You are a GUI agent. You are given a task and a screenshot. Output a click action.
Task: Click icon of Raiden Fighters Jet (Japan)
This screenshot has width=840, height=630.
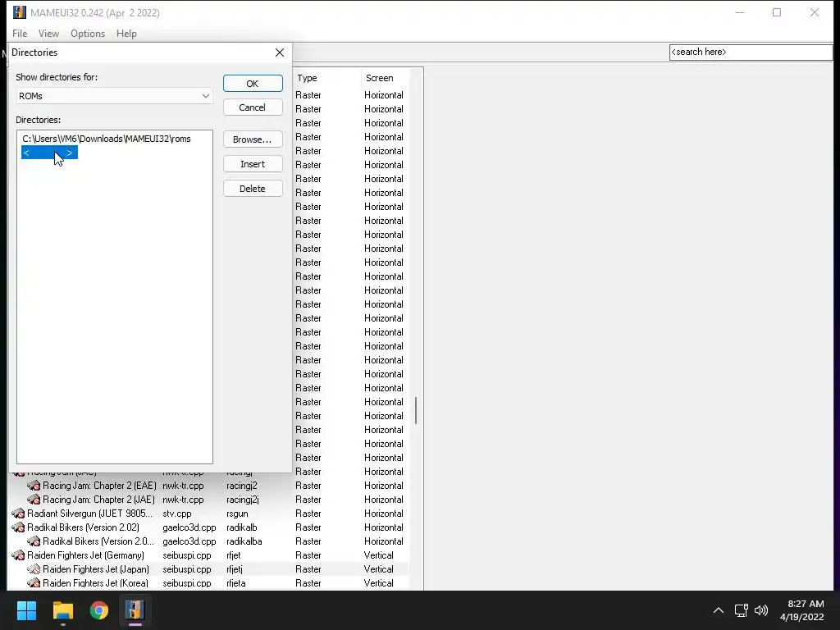click(x=34, y=569)
